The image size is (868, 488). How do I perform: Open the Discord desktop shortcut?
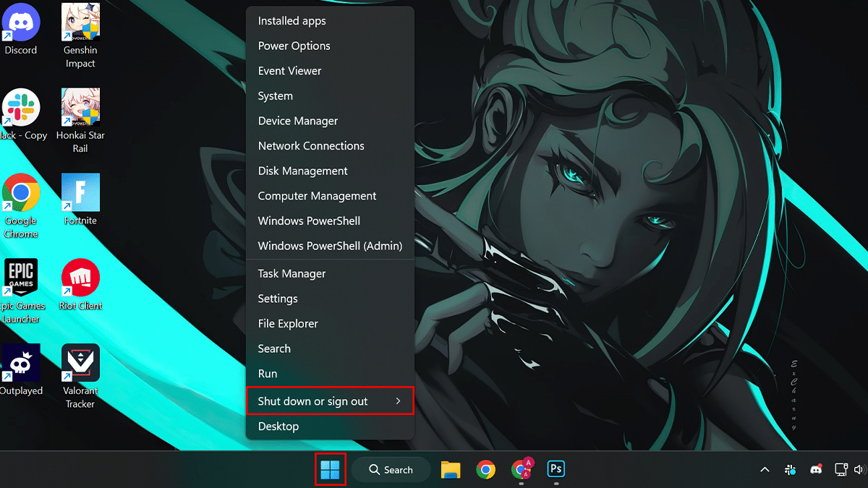pos(21,24)
